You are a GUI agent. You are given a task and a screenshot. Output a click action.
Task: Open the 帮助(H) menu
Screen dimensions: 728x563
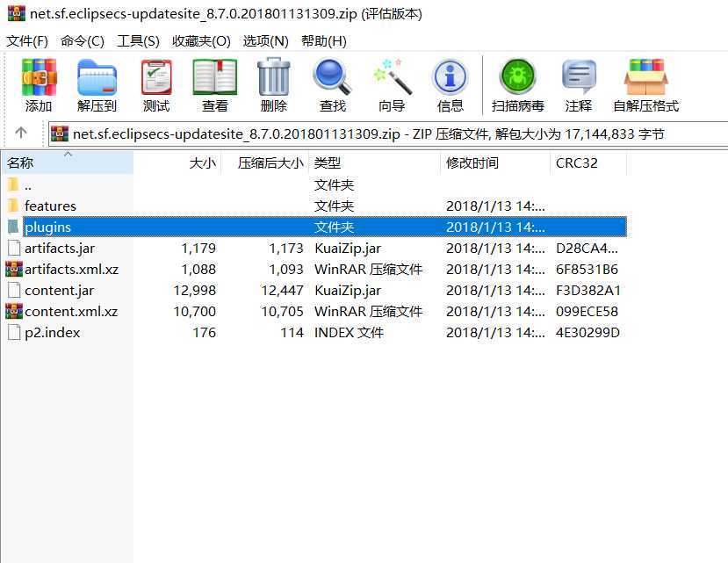coord(324,41)
